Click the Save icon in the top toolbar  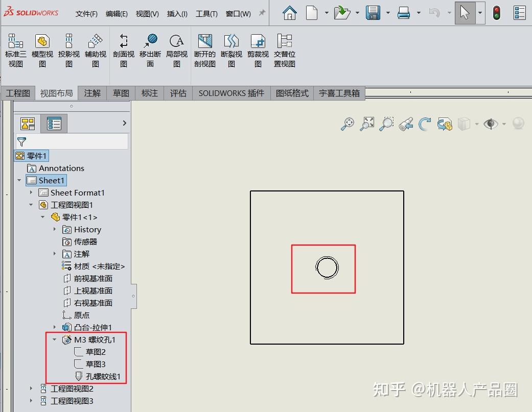[x=373, y=13]
